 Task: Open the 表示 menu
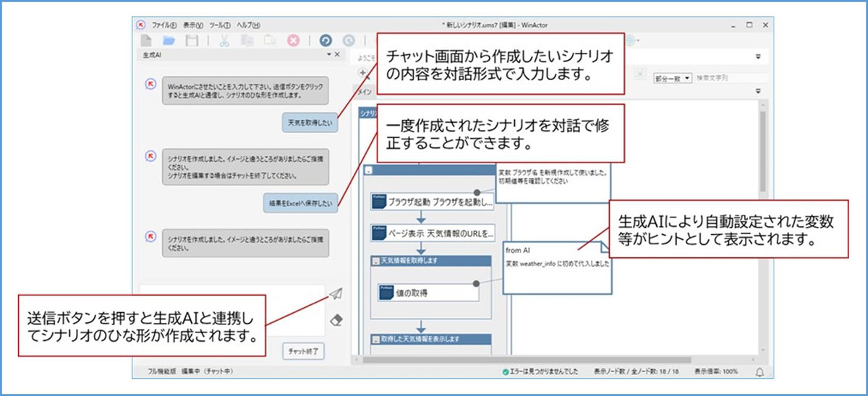193,24
